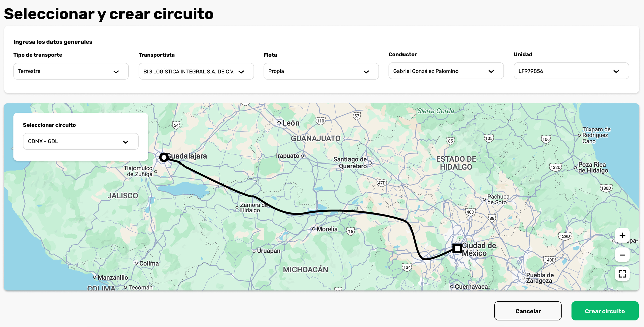Click highway 57 shield on map
644x327 pixels.
(x=357, y=116)
